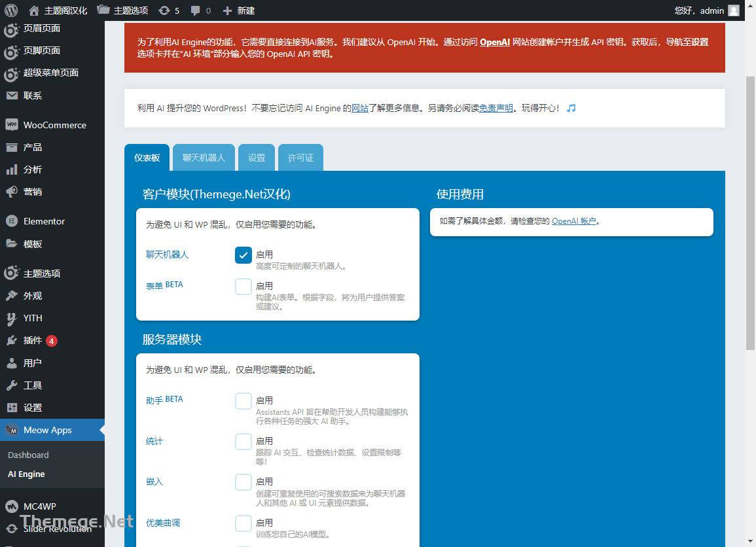Switch to the 聊天机器人 tab

pyautogui.click(x=204, y=158)
